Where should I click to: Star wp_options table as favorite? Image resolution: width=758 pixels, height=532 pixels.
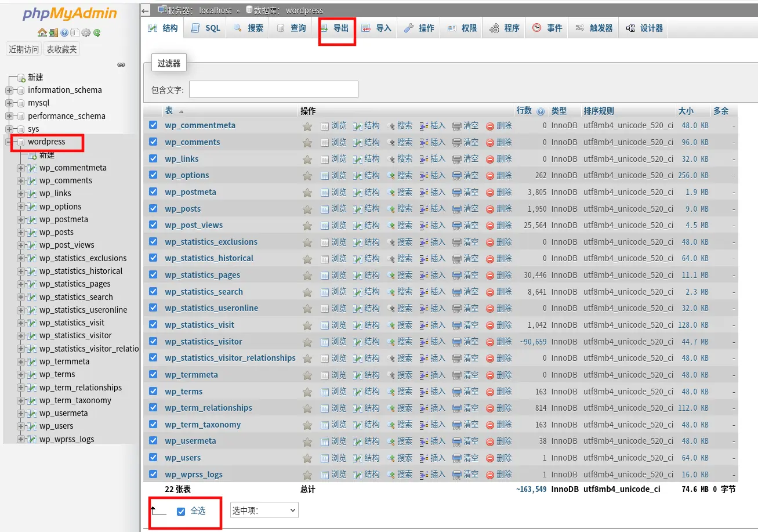click(x=307, y=176)
